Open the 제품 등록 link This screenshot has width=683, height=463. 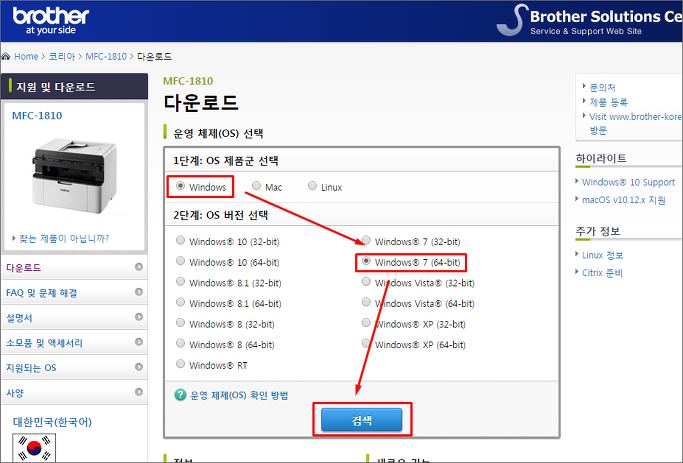(609, 102)
